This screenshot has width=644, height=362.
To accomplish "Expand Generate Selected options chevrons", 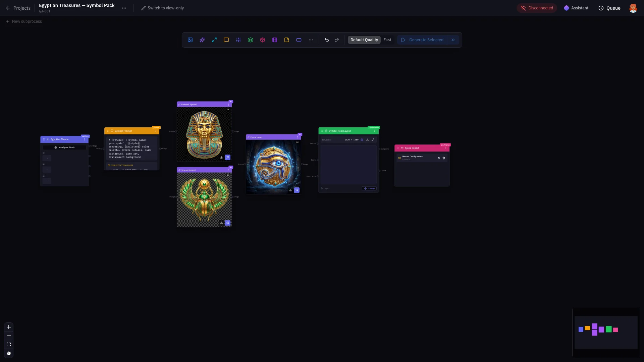I will click(453, 40).
